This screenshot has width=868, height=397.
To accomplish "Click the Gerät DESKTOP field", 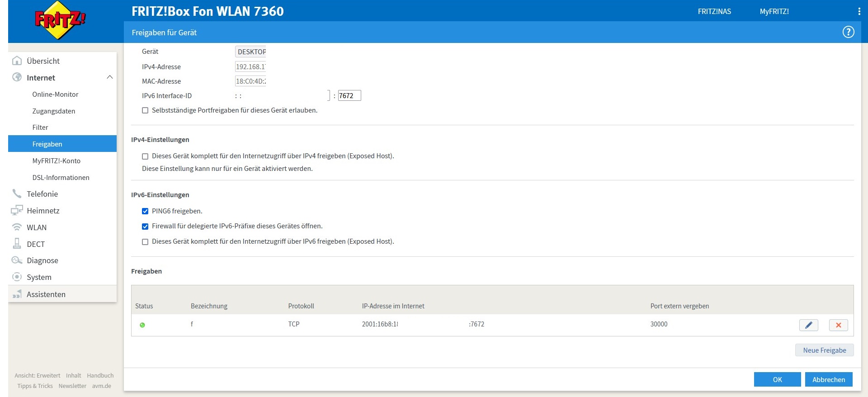I will click(250, 52).
